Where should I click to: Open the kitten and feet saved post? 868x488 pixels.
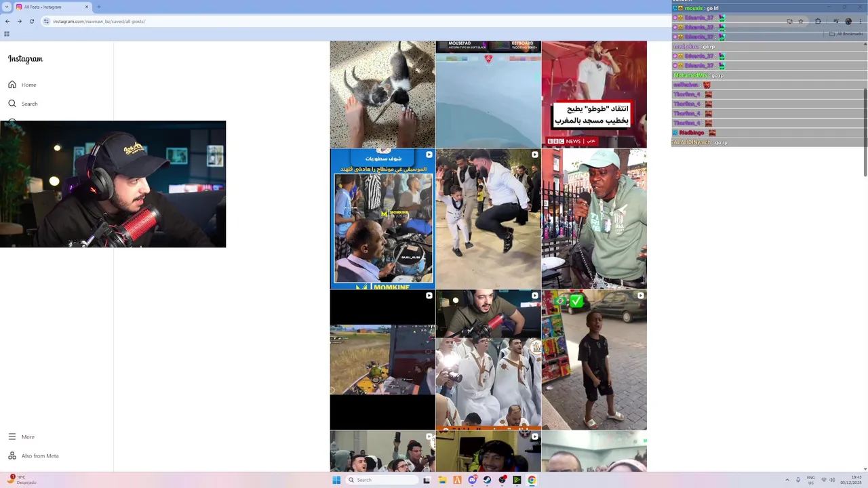(x=382, y=94)
